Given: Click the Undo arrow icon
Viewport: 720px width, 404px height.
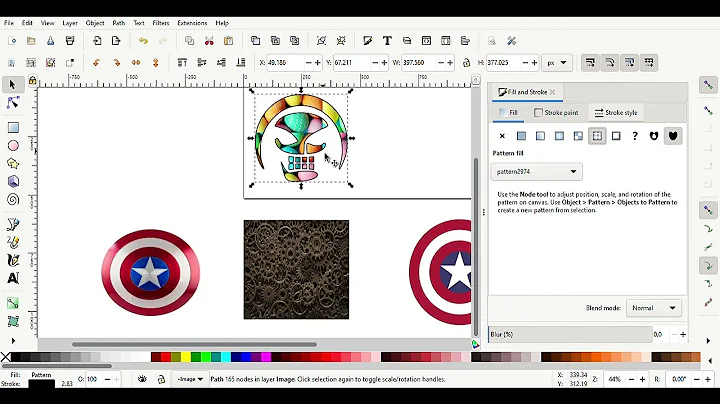Looking at the screenshot, I should pyautogui.click(x=143, y=41).
